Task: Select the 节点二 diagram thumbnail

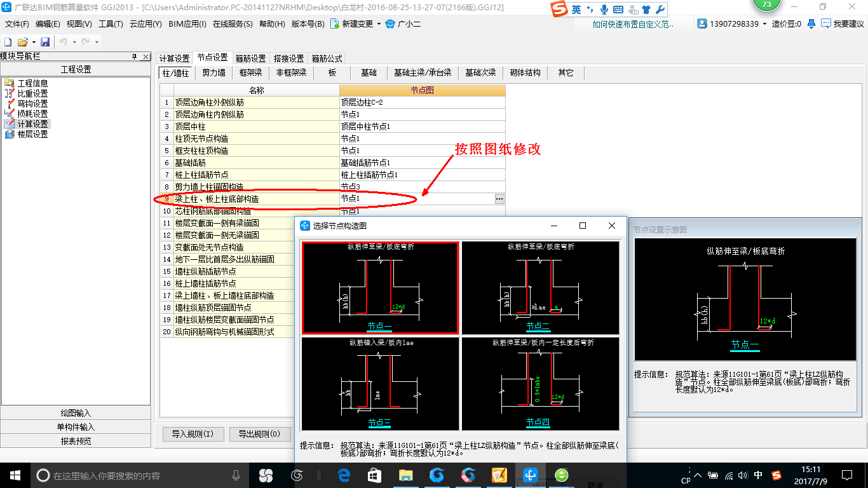Action: point(540,287)
